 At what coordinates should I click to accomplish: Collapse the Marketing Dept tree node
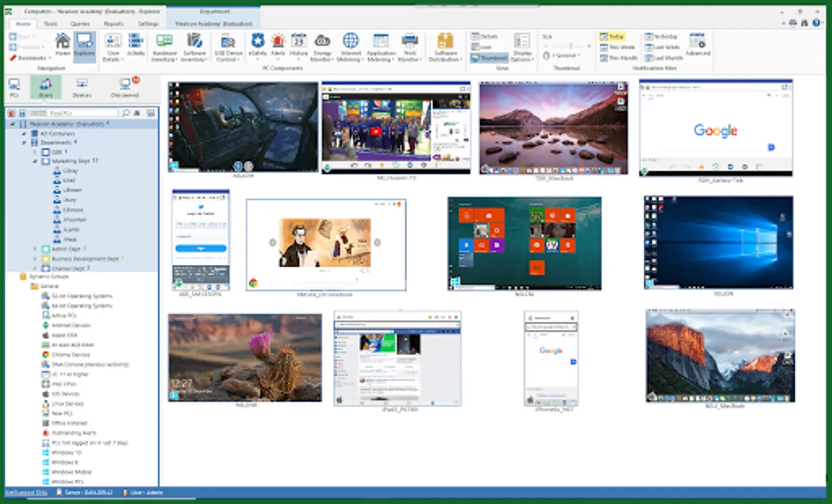[x=35, y=161]
